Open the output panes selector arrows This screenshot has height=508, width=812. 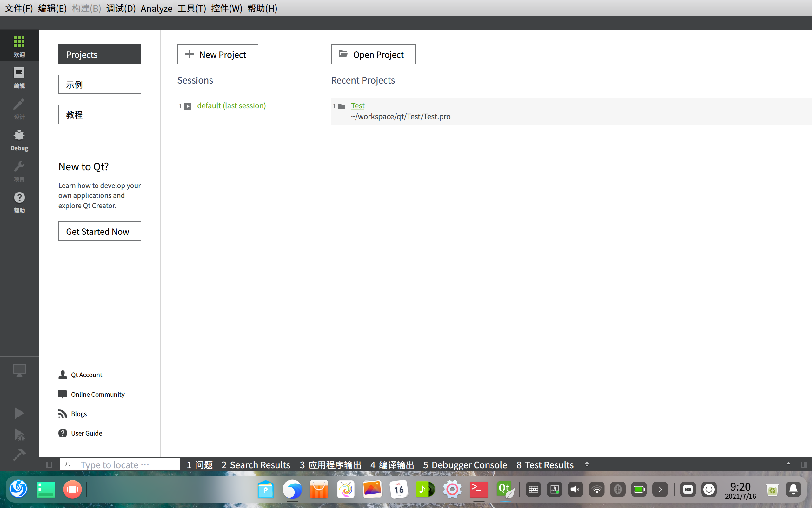(587, 464)
